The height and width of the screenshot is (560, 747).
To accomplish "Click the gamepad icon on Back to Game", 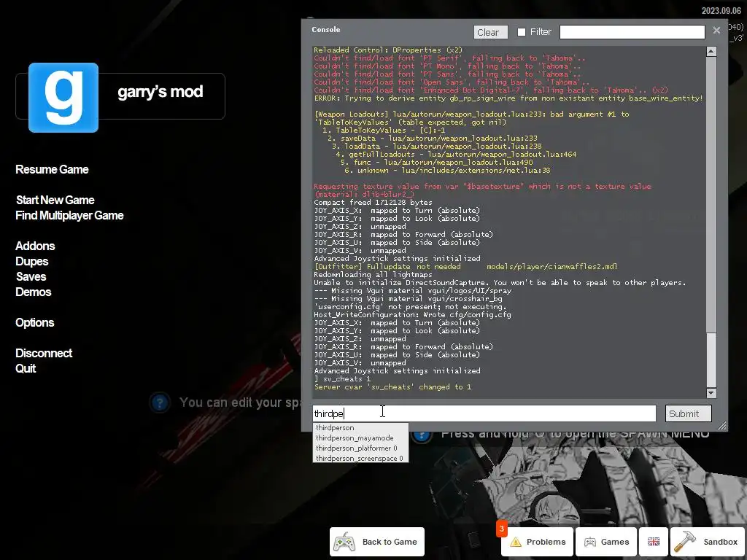I will 344,542.
